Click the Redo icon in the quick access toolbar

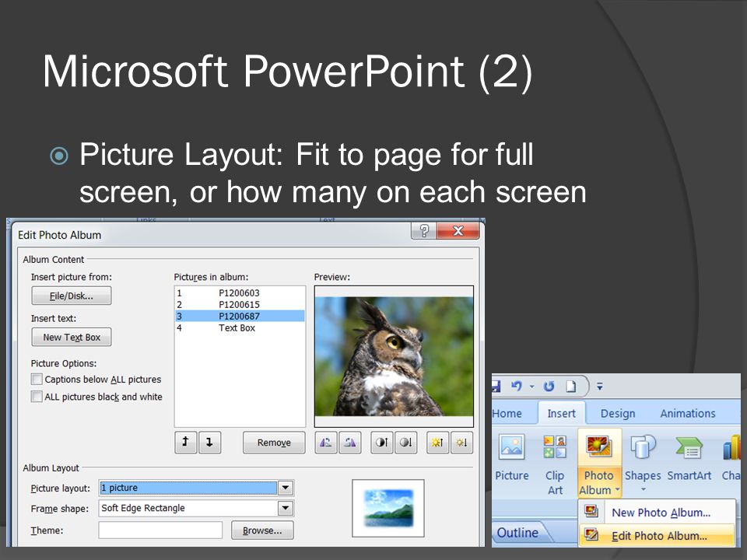point(549,387)
